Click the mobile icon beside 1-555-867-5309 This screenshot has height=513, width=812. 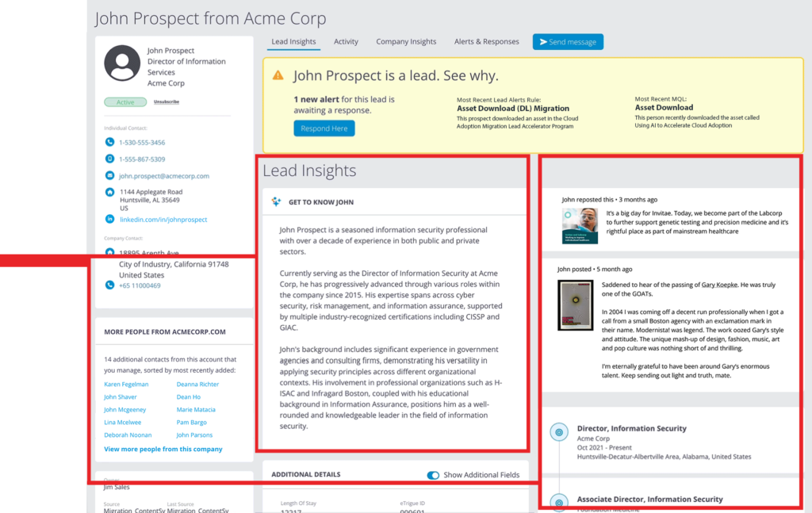[109, 159]
